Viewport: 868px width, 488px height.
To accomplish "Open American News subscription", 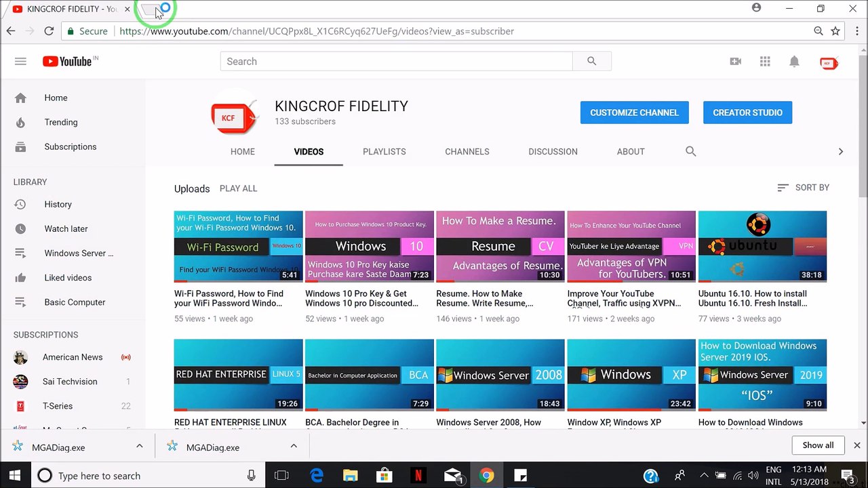I will [73, 357].
